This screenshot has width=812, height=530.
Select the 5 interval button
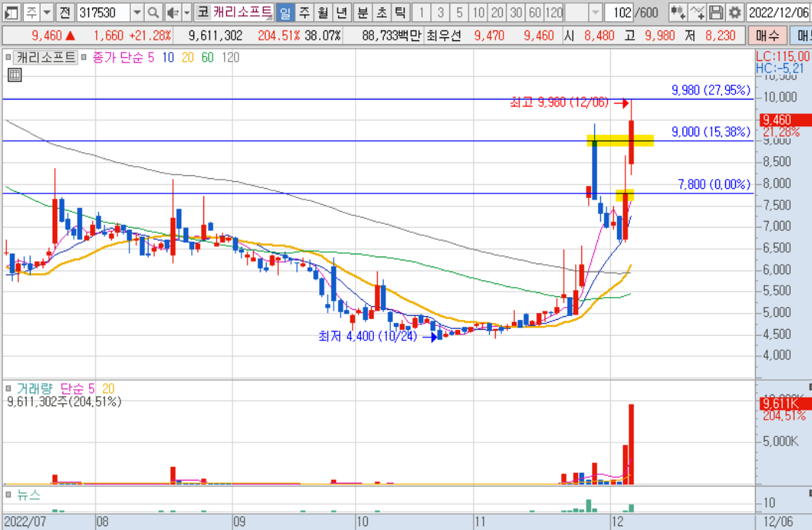click(x=459, y=12)
